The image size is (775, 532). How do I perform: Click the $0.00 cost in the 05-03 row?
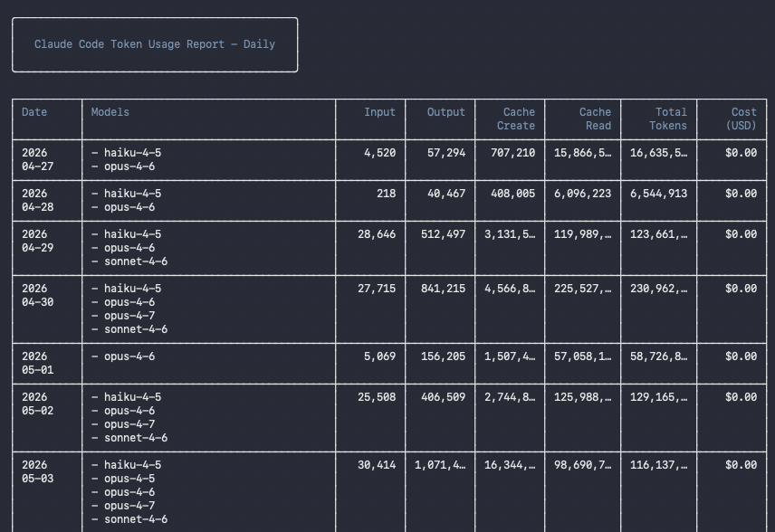[741, 465]
